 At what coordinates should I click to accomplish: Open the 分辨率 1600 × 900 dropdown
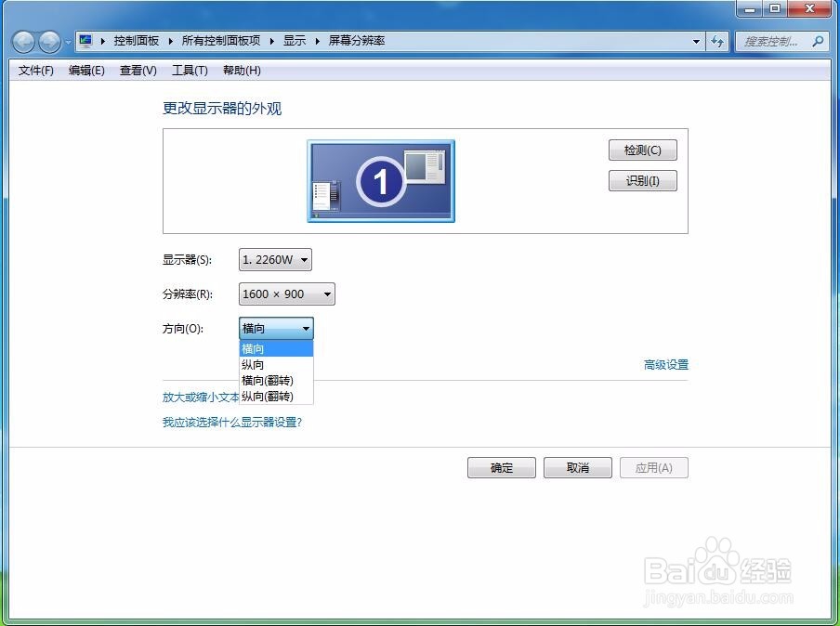point(286,294)
